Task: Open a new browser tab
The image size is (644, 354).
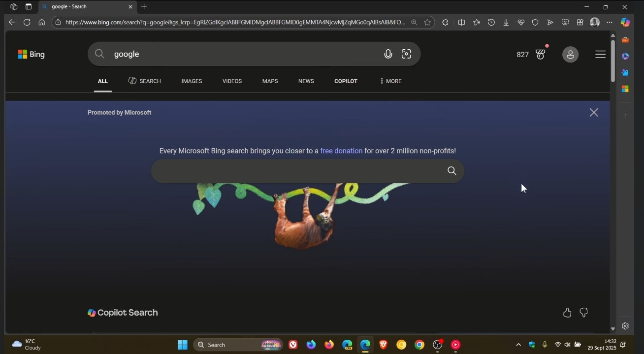Action: coord(144,6)
